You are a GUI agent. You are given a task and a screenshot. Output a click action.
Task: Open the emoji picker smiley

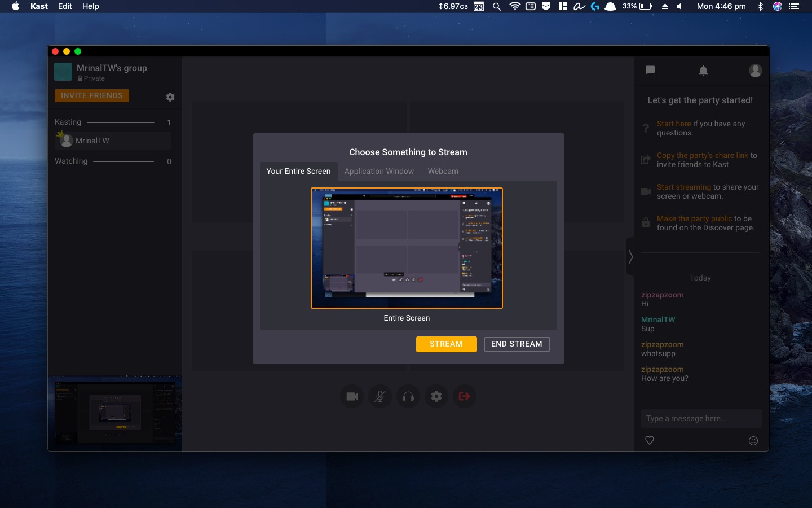click(753, 441)
